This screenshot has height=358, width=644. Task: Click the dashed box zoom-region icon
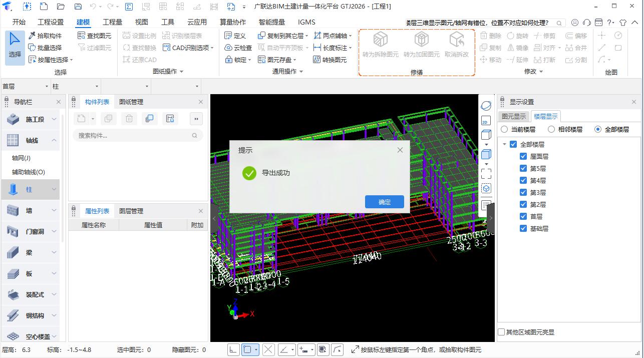tap(486, 174)
